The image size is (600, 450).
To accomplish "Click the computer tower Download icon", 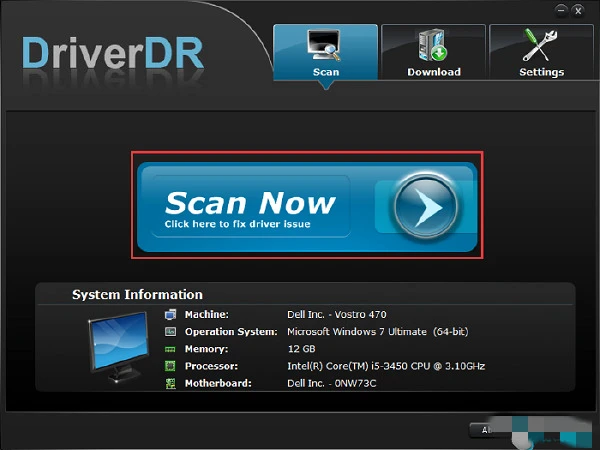I will click(x=434, y=45).
